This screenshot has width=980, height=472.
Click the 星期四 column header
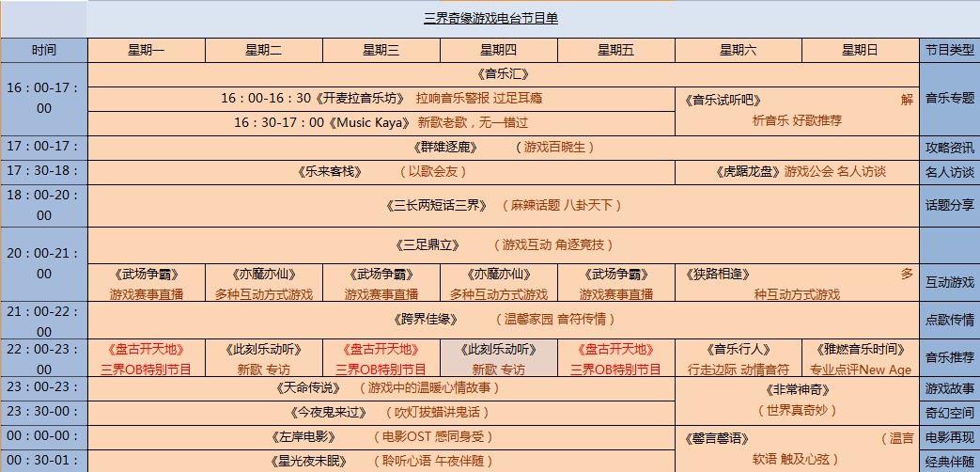(x=498, y=51)
